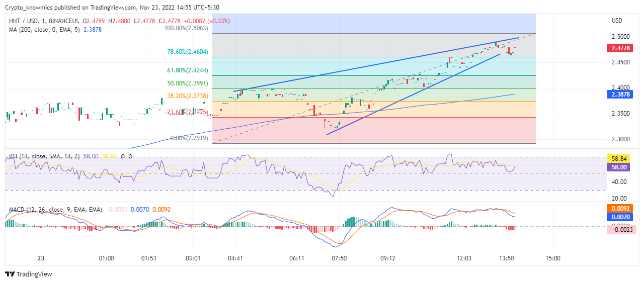Click the 20.00 RSI axis label
This screenshot has width=644, height=283.
[618, 199]
